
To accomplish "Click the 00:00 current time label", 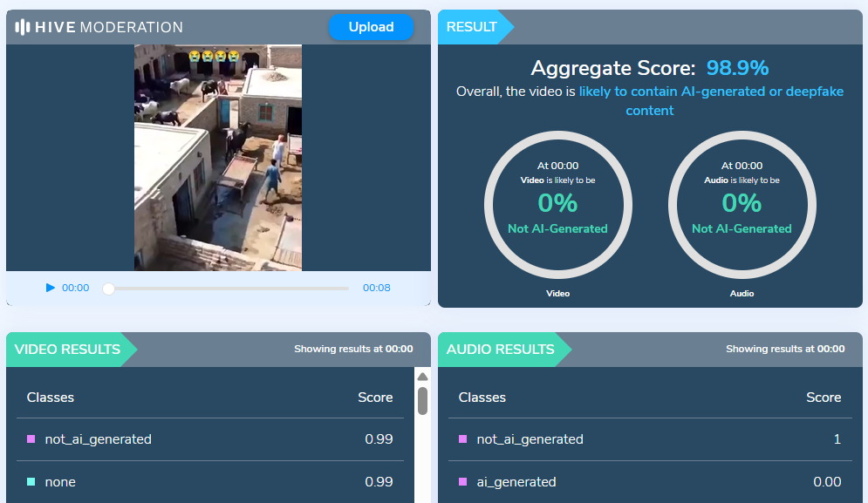I will [75, 289].
